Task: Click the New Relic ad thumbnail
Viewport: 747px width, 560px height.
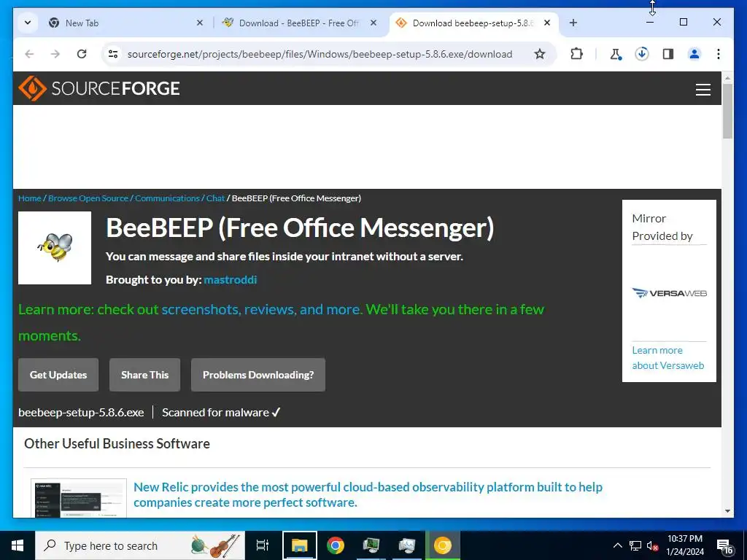Action: [x=79, y=498]
